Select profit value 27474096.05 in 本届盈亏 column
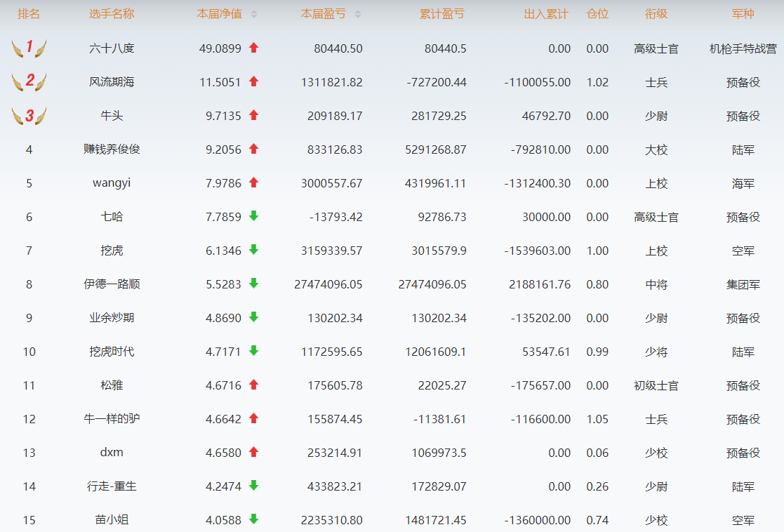Viewport: 784px width, 532px height. pyautogui.click(x=328, y=284)
